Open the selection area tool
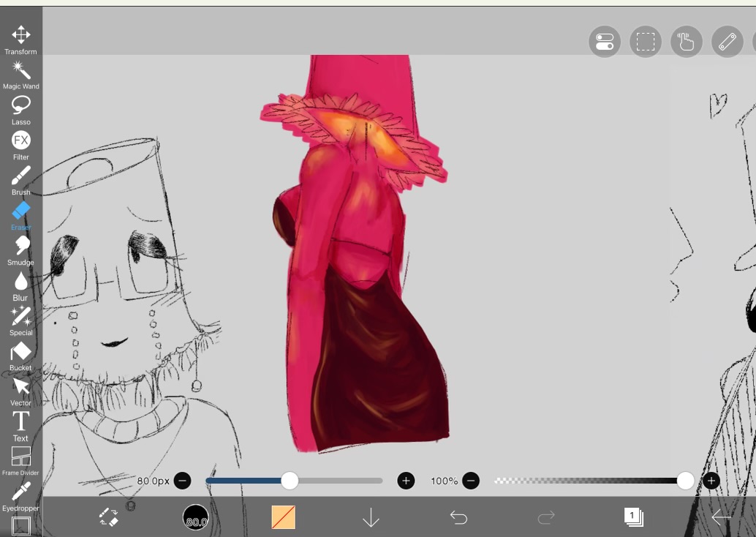The image size is (756, 537). click(x=646, y=42)
